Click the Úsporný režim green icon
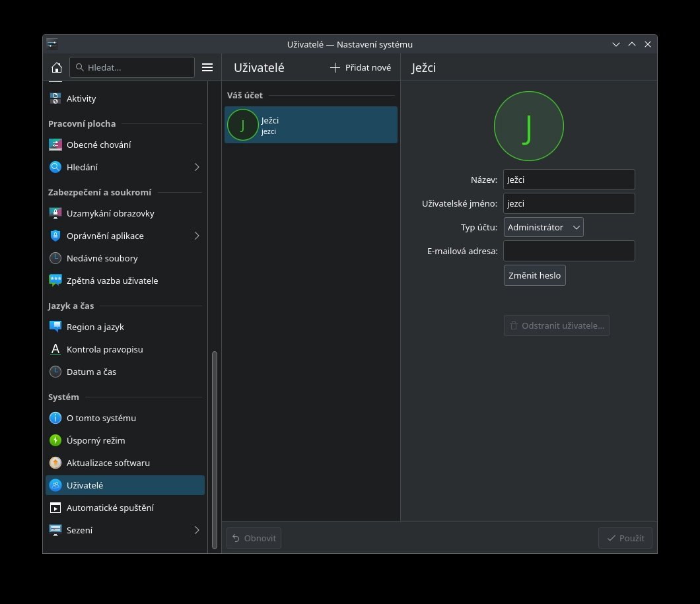 pos(55,440)
